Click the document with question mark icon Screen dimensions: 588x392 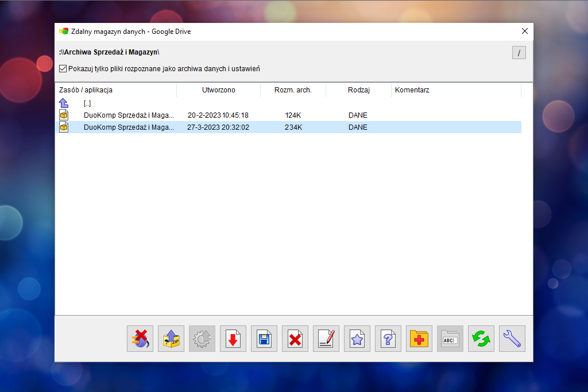tap(388, 339)
